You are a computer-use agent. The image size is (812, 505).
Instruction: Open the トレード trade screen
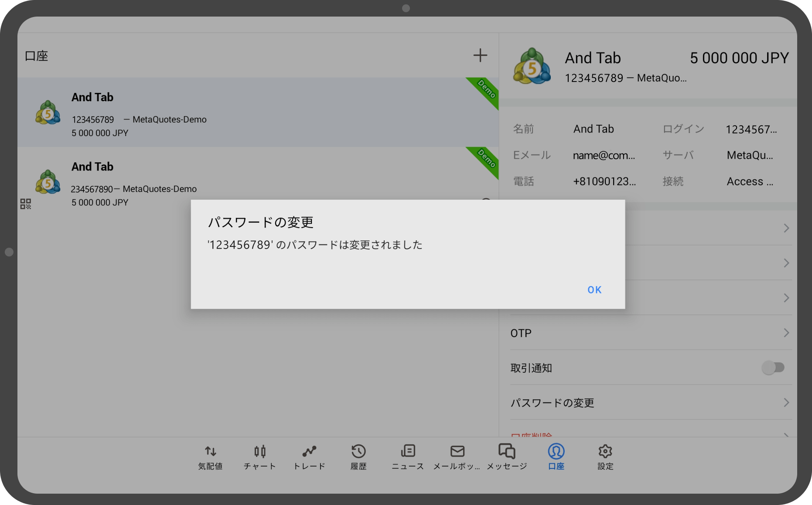point(309,457)
